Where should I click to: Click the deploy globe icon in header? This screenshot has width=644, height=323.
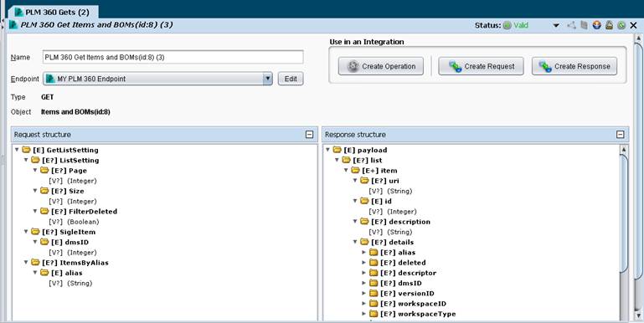597,25
